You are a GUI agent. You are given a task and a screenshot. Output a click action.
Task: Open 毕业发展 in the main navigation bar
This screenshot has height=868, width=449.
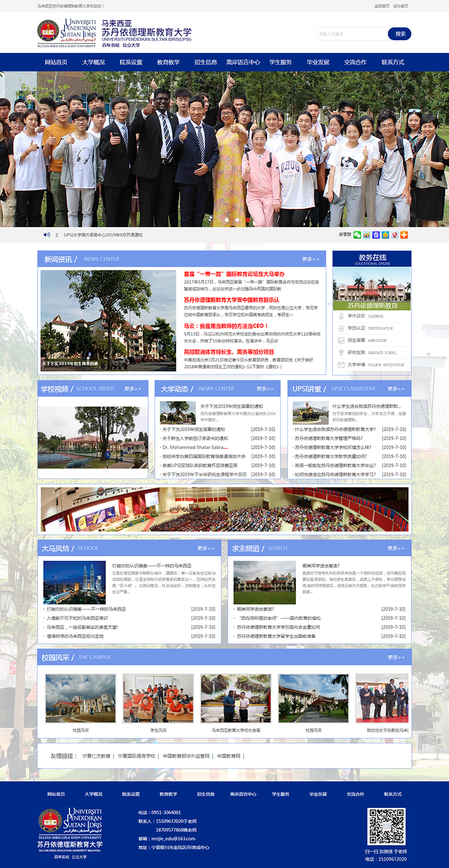point(318,62)
